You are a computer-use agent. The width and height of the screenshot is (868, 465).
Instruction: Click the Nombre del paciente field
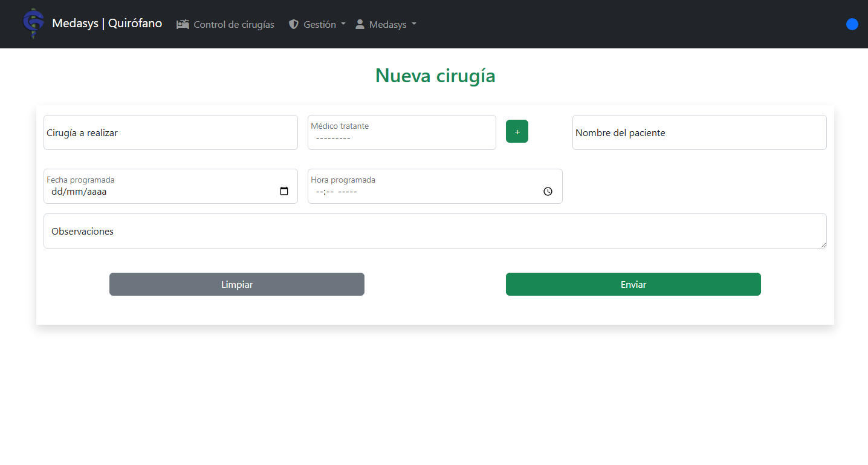tap(699, 132)
